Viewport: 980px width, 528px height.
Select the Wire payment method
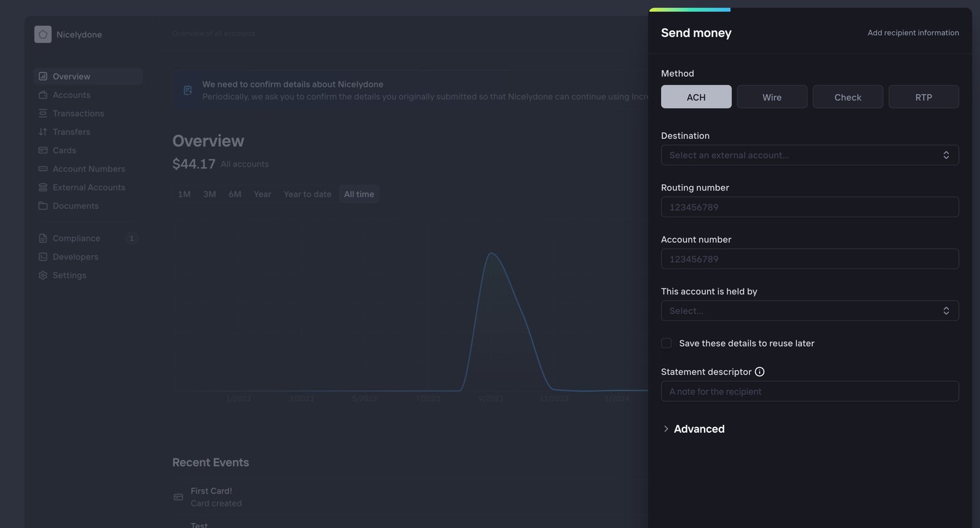772,97
